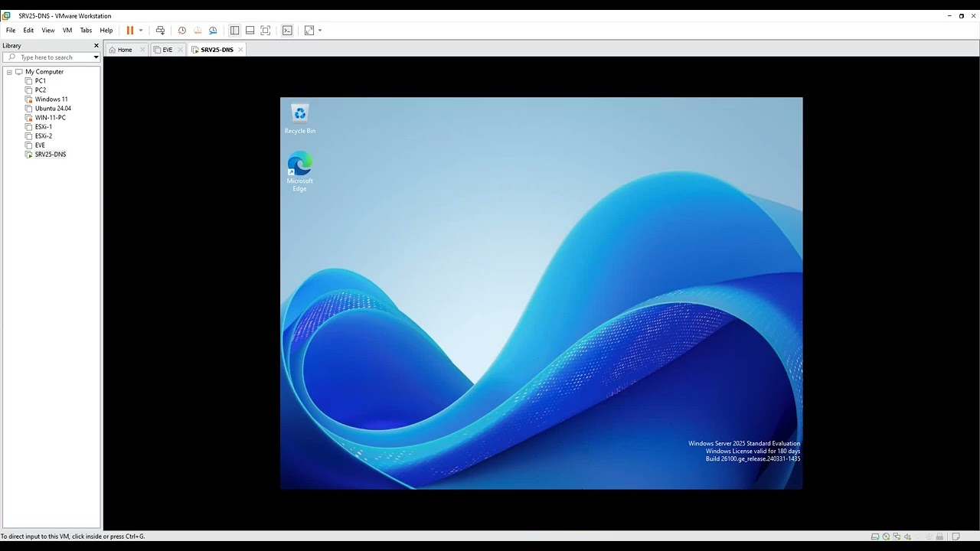This screenshot has width=980, height=551.
Task: Switch to the Home tab
Action: [126, 50]
